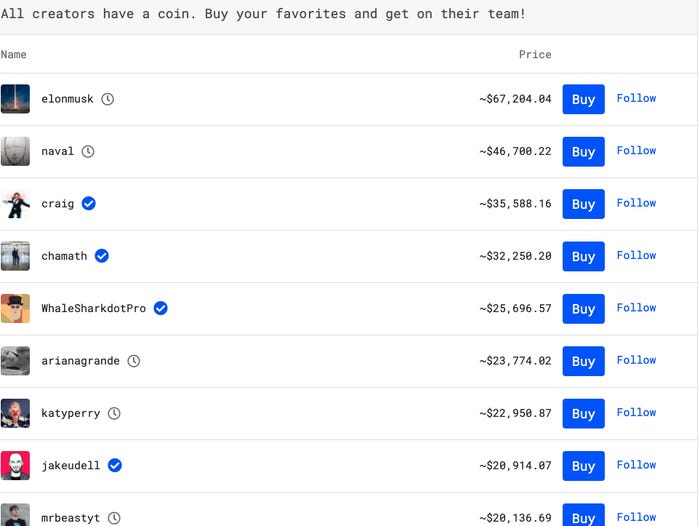Open jakeudell's avatar thumbnail
The height and width of the screenshot is (526, 700).
point(15,466)
